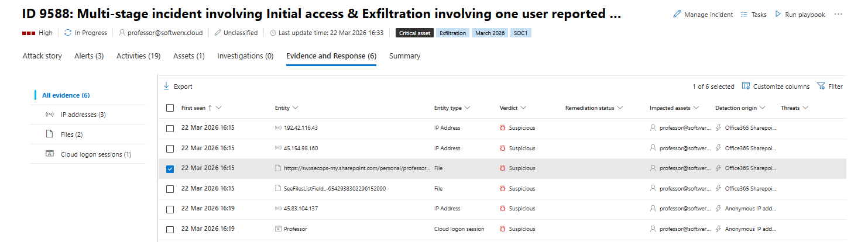Check the box for IP 192.42.116.43

[170, 128]
